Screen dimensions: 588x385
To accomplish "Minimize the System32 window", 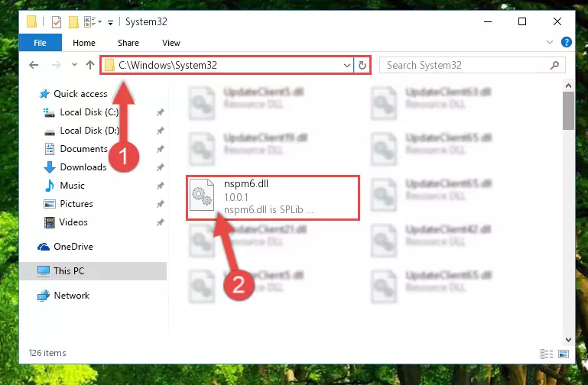I will coord(488,21).
